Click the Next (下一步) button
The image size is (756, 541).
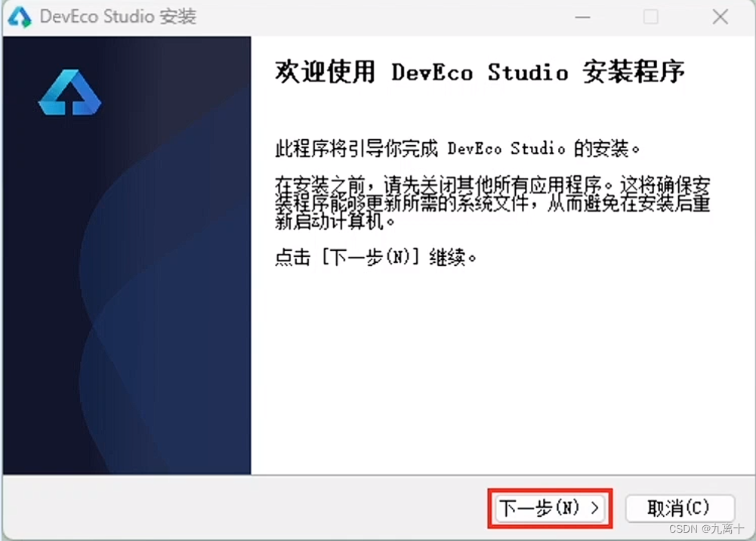coord(549,509)
